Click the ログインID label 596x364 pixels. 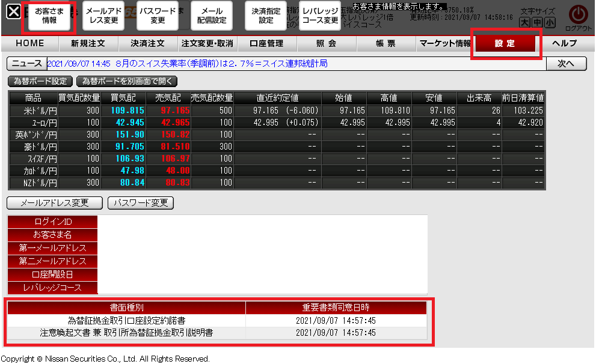click(52, 222)
